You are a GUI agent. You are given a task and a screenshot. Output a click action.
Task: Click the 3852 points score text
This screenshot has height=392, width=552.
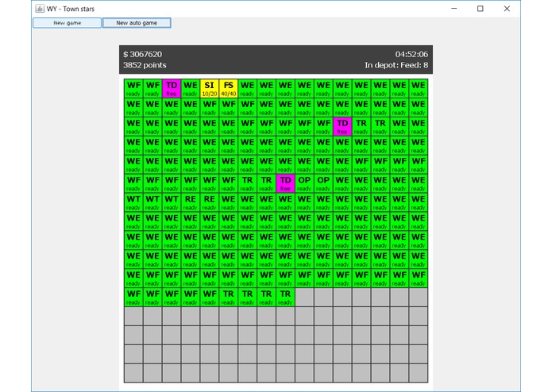point(145,65)
